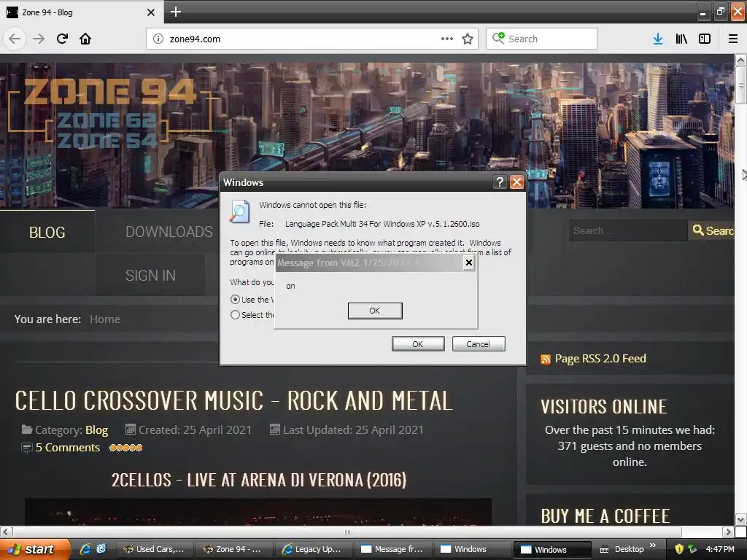Go forward with the browser forward arrow

pyautogui.click(x=39, y=39)
